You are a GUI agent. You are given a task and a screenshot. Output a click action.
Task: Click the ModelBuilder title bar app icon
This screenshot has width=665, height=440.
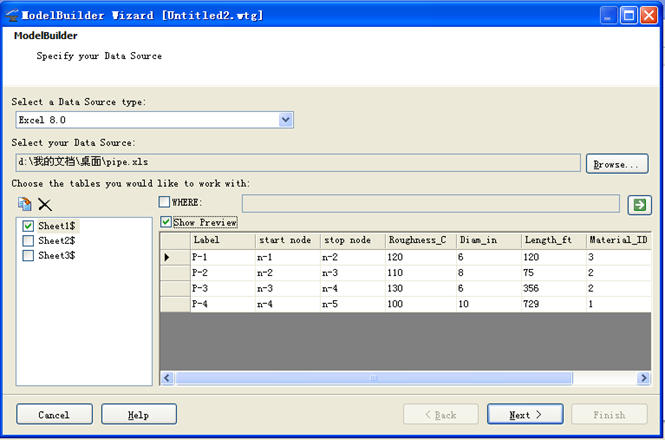14,15
